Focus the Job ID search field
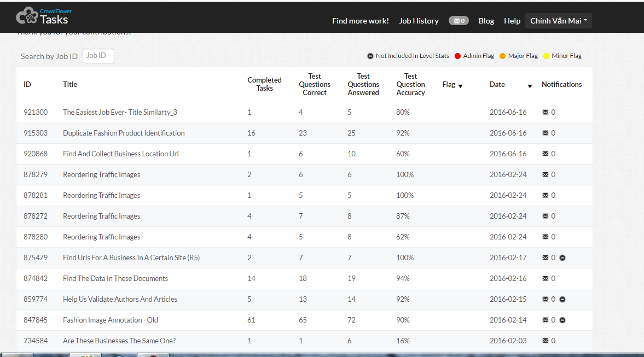Image resolution: width=644 pixels, height=357 pixels. 98,56
